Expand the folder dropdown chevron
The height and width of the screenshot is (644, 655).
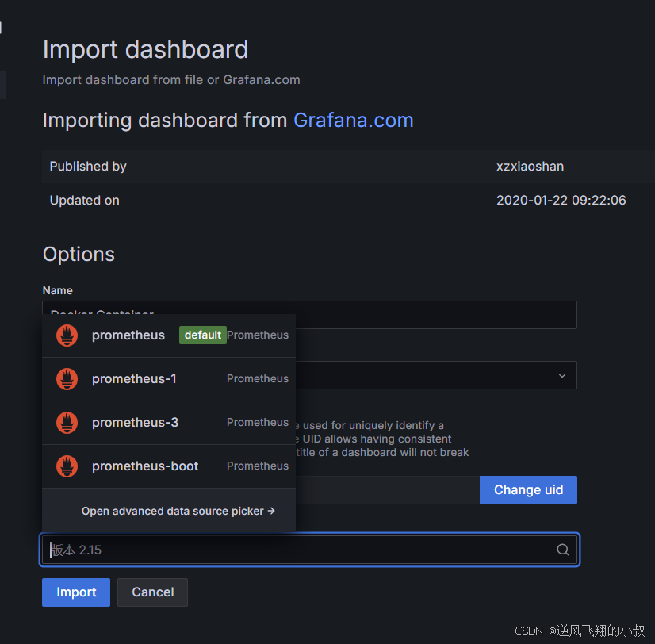562,376
